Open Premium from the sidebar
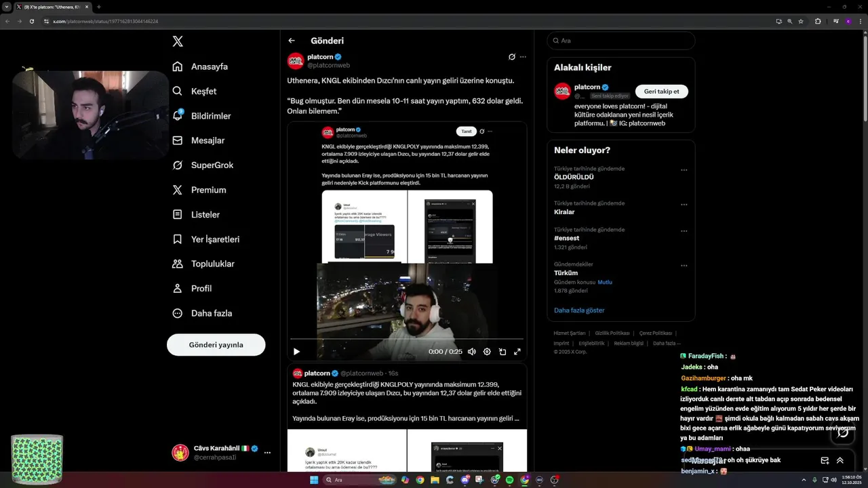This screenshot has height=488, width=868. pyautogui.click(x=199, y=190)
